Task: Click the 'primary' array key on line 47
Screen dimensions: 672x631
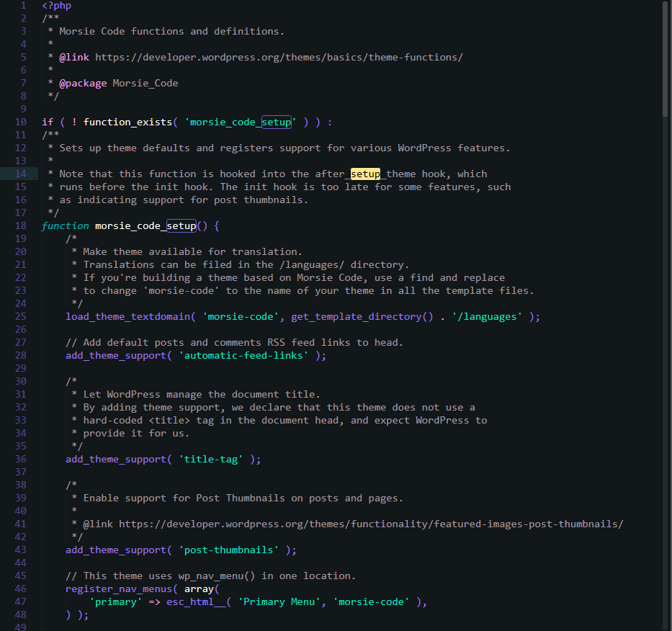Action: pos(116,602)
